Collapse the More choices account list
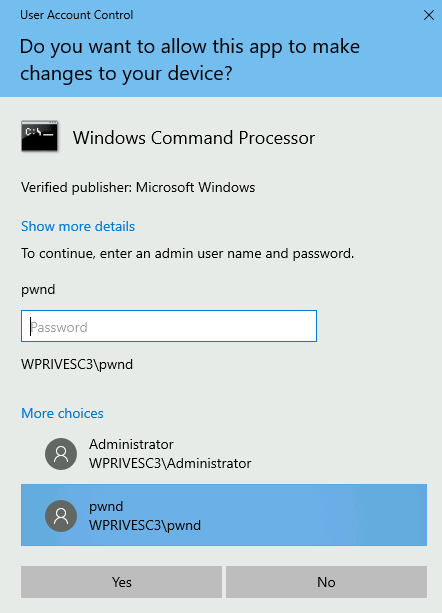The height and width of the screenshot is (613, 442). tap(62, 413)
